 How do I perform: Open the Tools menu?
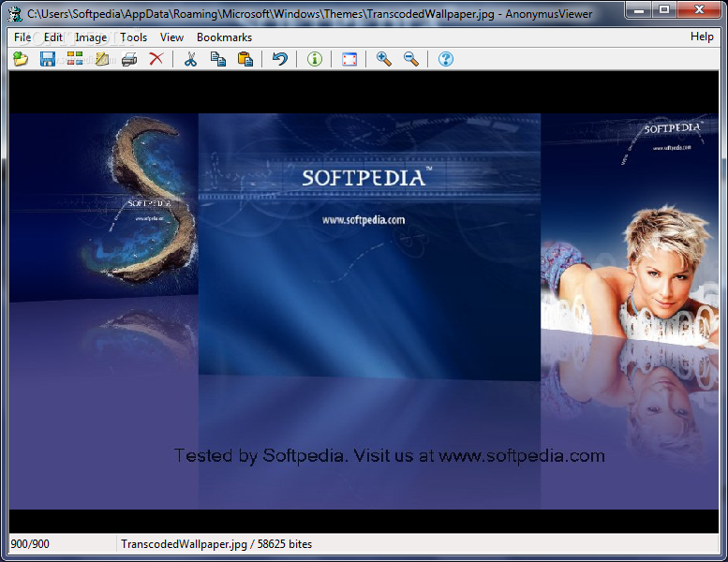point(133,37)
